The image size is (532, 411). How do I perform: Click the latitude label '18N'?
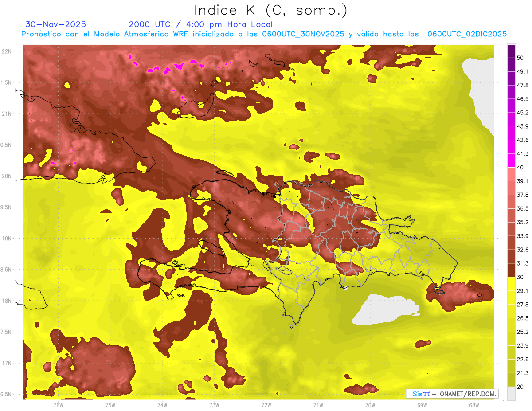[x=7, y=301]
